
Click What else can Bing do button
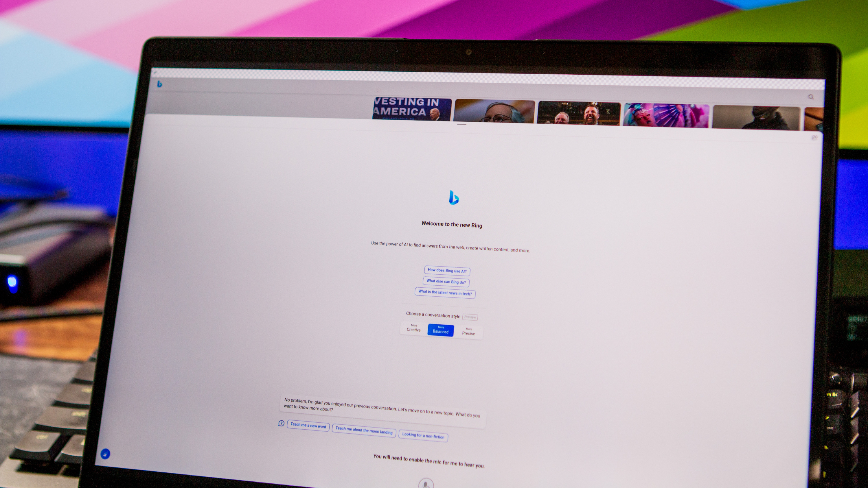point(447,282)
